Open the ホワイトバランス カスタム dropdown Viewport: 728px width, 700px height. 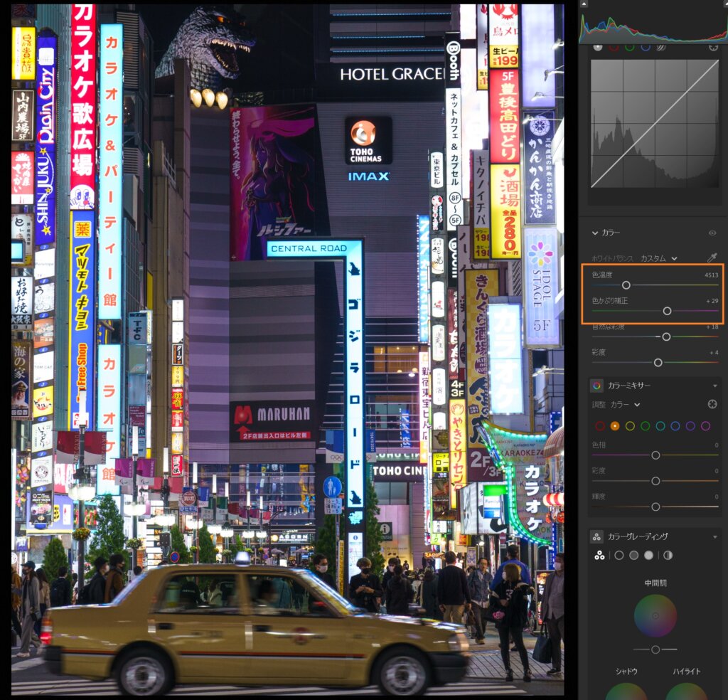(x=658, y=258)
